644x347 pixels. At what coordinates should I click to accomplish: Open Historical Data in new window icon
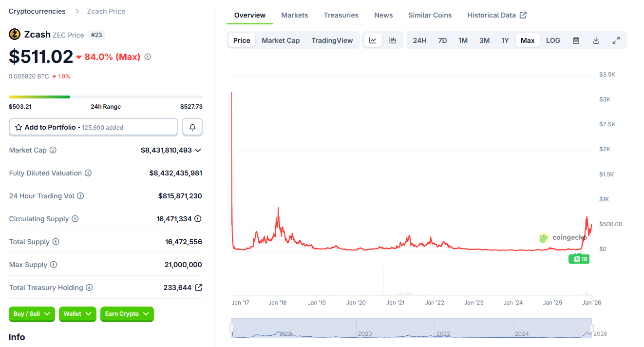pyautogui.click(x=523, y=15)
